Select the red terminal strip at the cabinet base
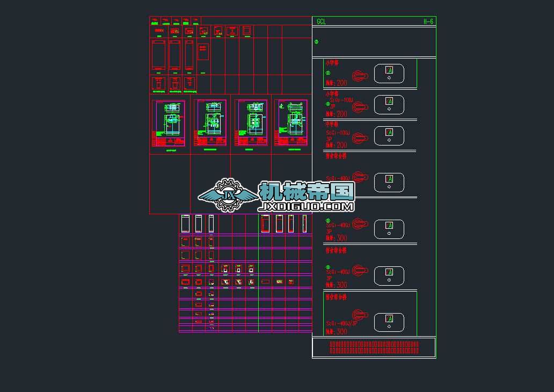Image resolution: width=554 pixels, height=392 pixels. pyautogui.click(x=374, y=347)
